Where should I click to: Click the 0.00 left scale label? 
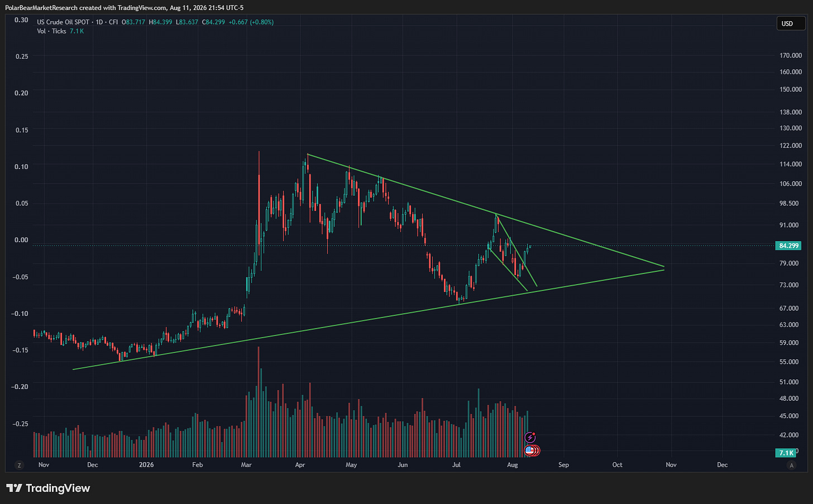click(21, 240)
